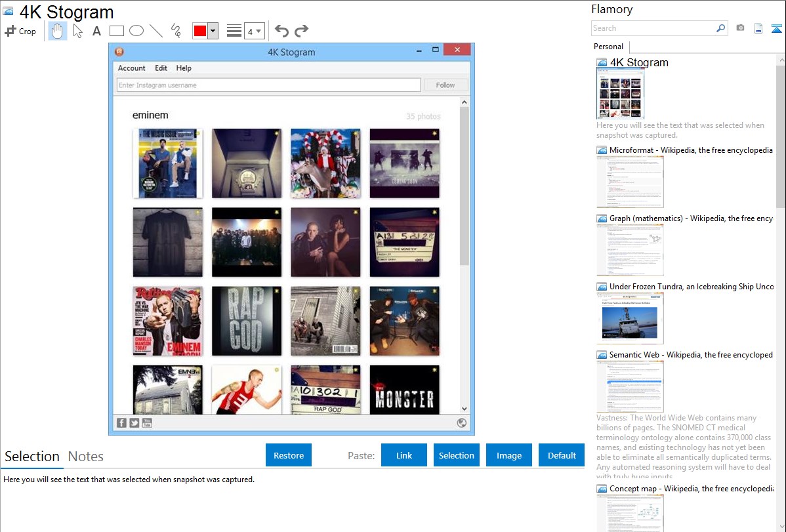
Task: Open the Santa Christmas photo thumbnail
Action: click(x=325, y=163)
